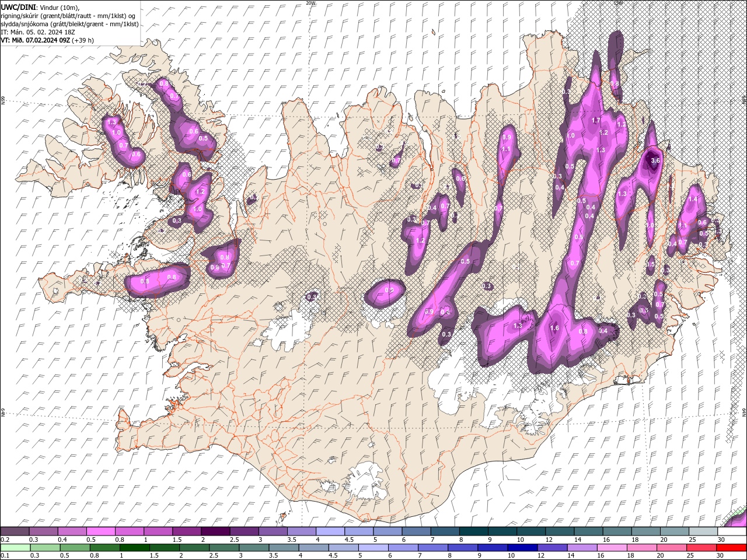
Task: Click the darkest purple 2–2.5 snow scale swatch
Action: [x=215, y=531]
